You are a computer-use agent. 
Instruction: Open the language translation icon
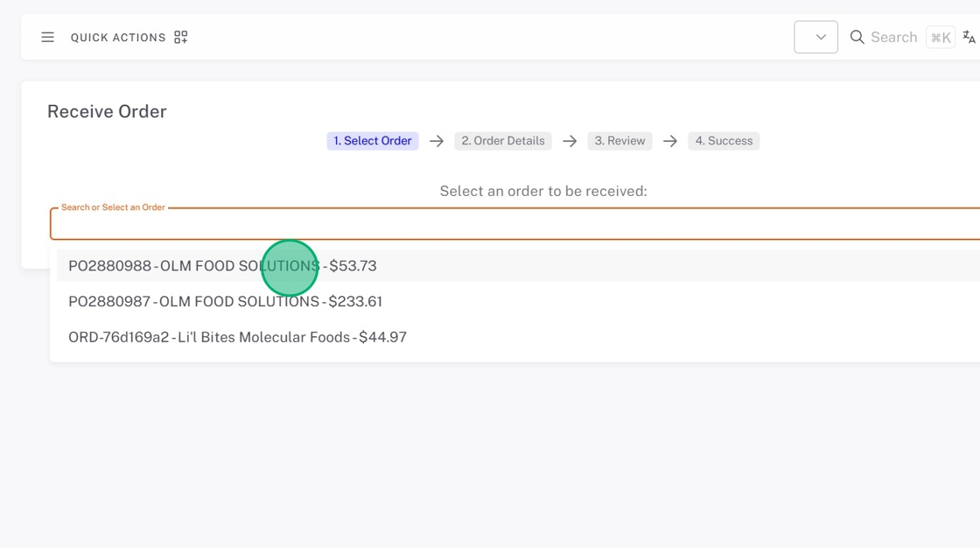(969, 37)
